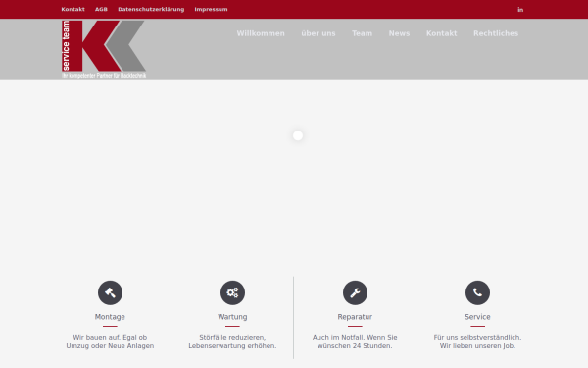This screenshot has width=588, height=368.
Task: Click text 'Auch im Notfall. Wenn Sie'
Action: pos(355,337)
